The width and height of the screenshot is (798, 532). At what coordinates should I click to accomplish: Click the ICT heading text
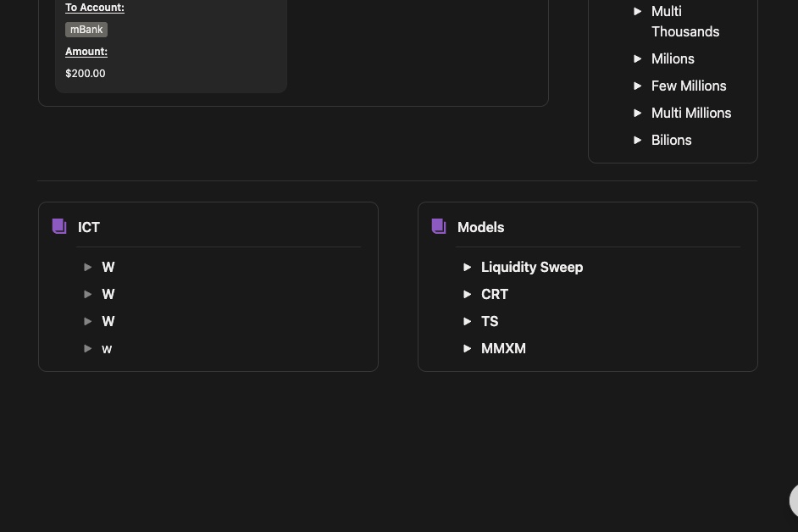pyautogui.click(x=89, y=227)
